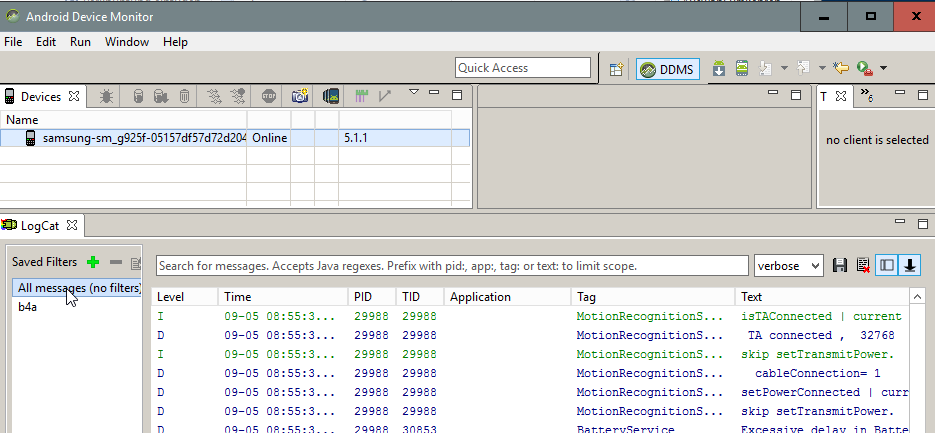
Task: Open the Android Virtual Device Manager icon
Action: click(741, 69)
